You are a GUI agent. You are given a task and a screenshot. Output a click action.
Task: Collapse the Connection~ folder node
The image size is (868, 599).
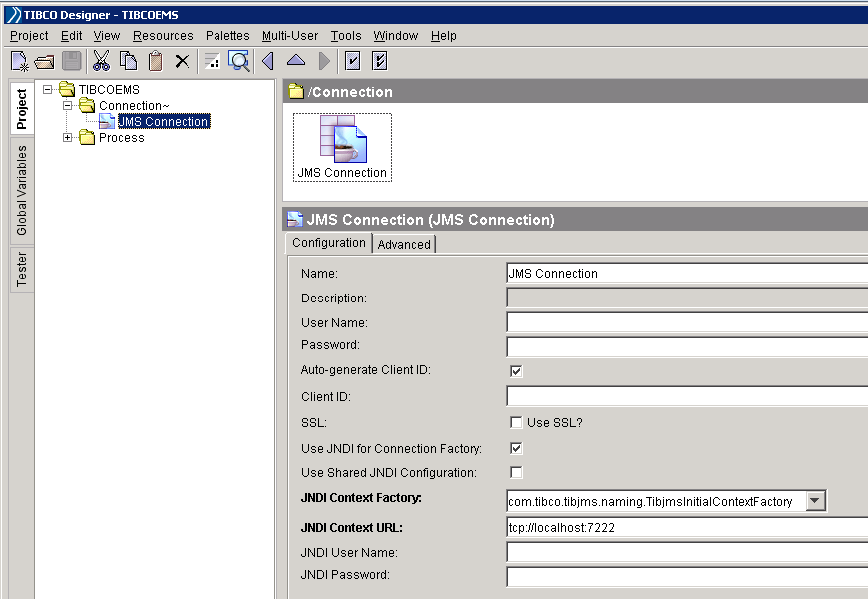coord(68,105)
